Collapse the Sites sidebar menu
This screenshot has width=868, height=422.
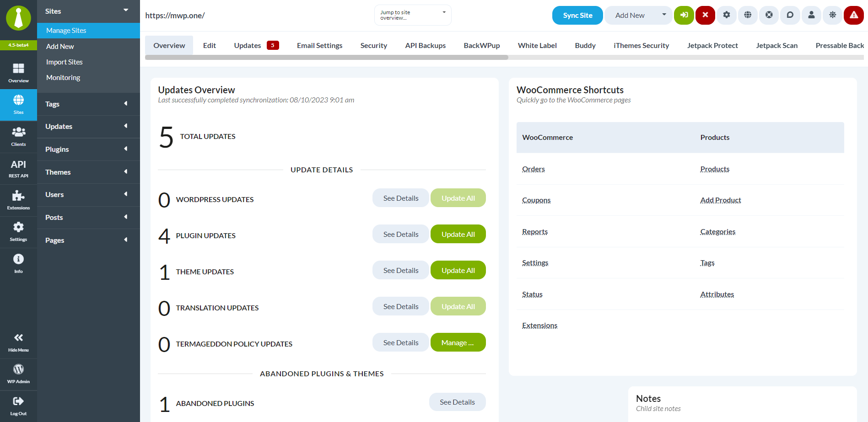(88, 11)
